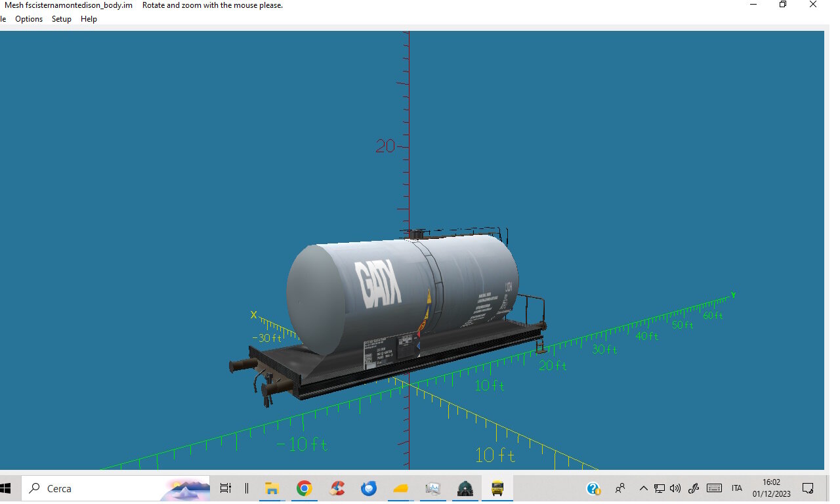
Task: Open the Setup menu
Action: coord(62,19)
